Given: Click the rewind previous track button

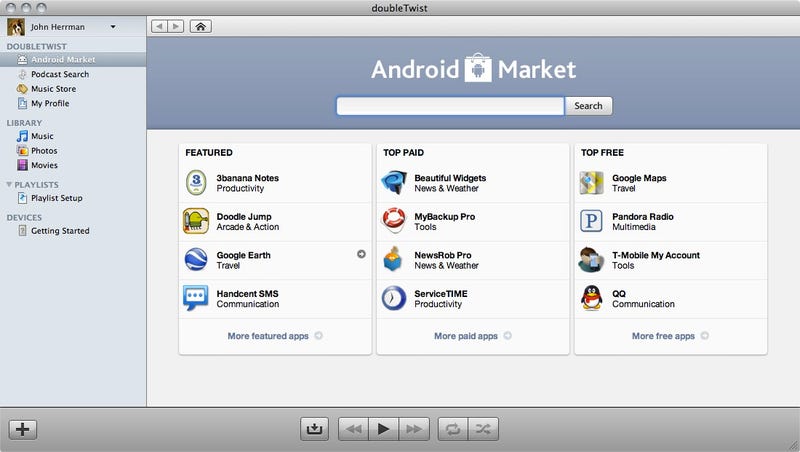Looking at the screenshot, I should (354, 429).
